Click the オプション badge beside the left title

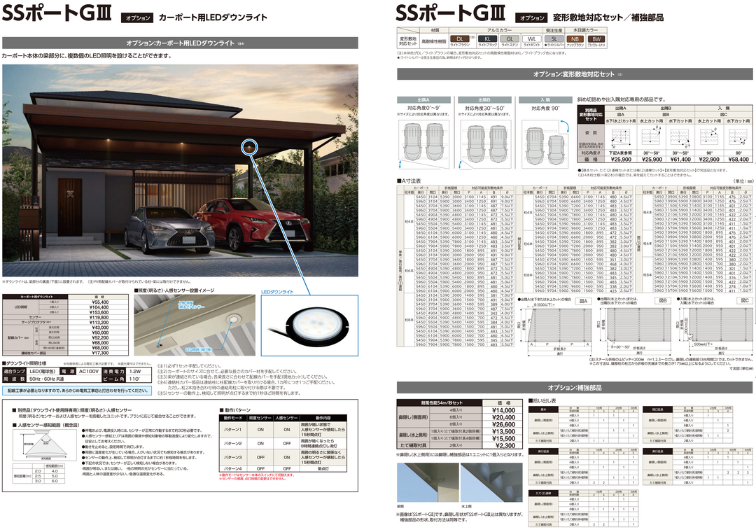[138, 17]
